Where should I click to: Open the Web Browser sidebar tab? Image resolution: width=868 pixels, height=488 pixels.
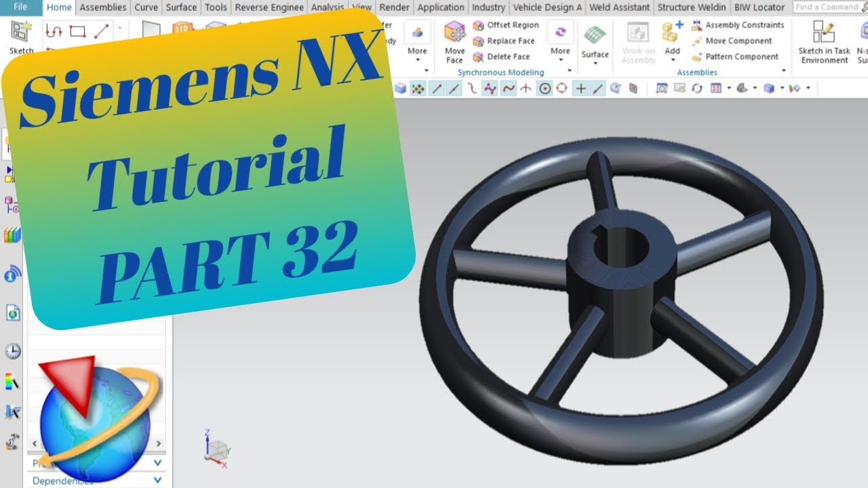coord(13,313)
